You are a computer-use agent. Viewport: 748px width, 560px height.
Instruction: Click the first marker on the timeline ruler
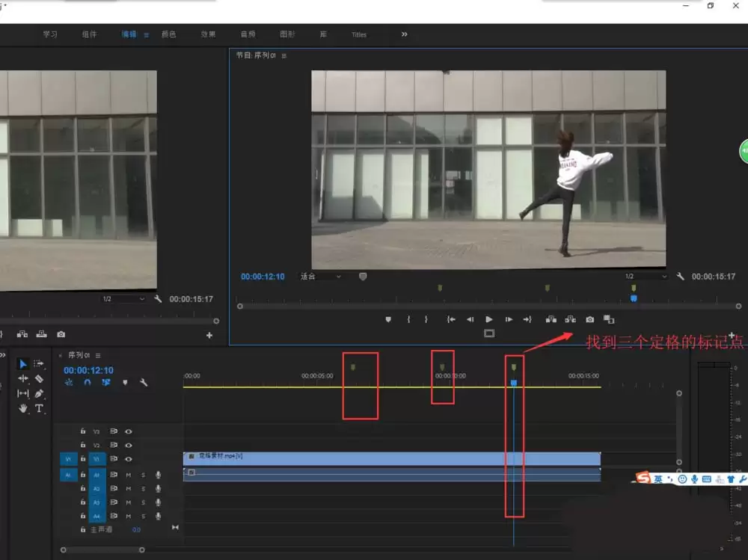353,366
